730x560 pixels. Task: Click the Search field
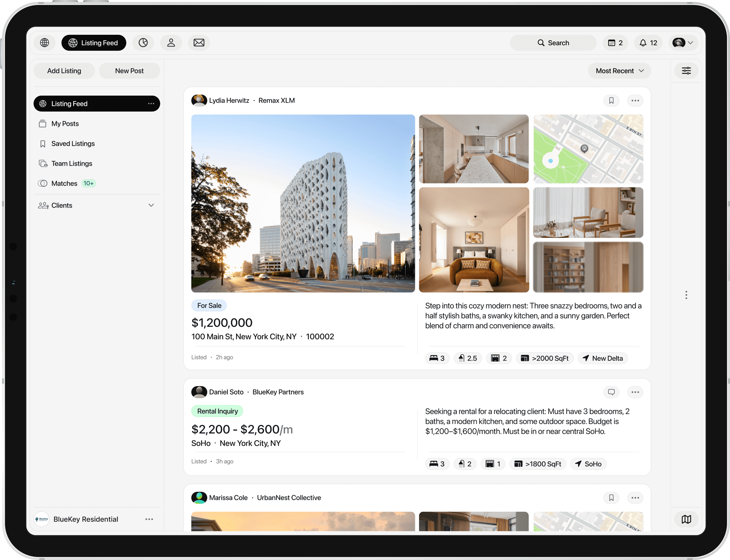[x=553, y=43]
